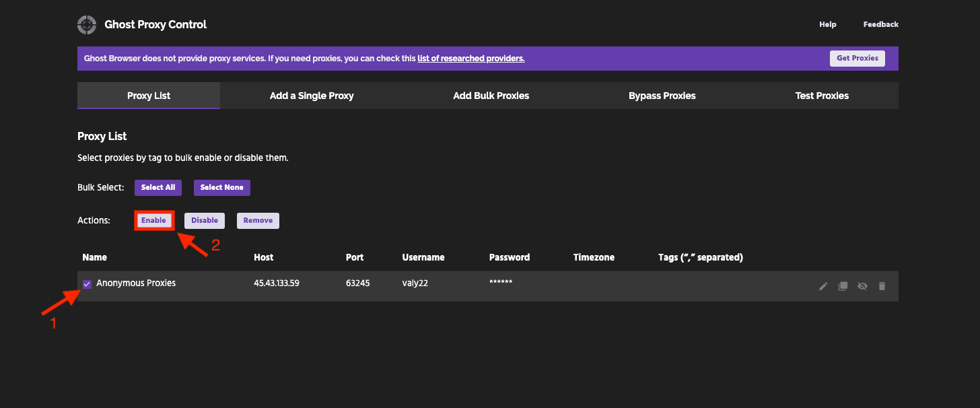Hide the Anonymous Proxies proxy using the eye icon
This screenshot has width=980, height=408.
pyautogui.click(x=863, y=285)
